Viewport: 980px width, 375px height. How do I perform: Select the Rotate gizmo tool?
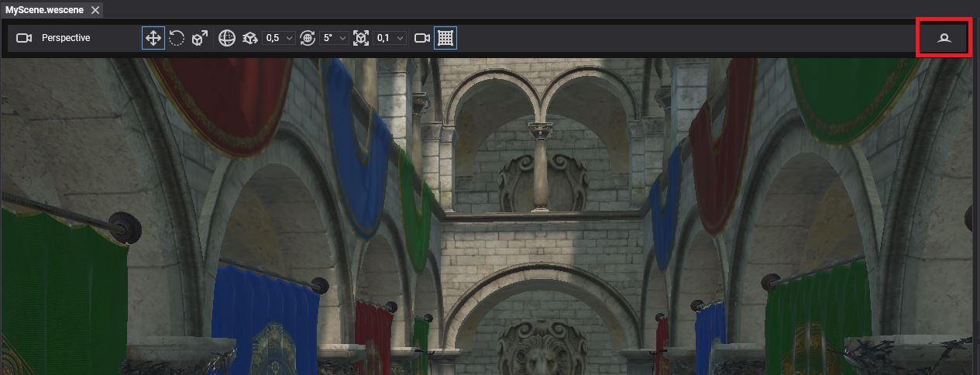tap(177, 38)
